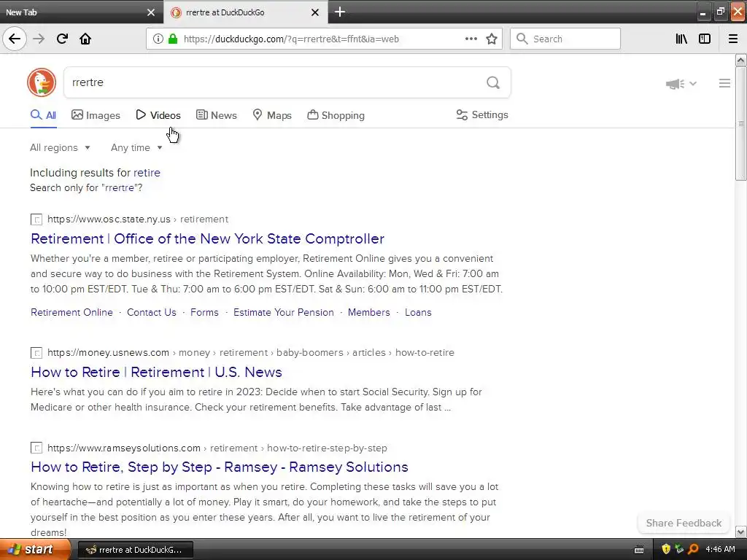
Task: Click the 4:46 AM taskbar clock
Action: point(720,550)
